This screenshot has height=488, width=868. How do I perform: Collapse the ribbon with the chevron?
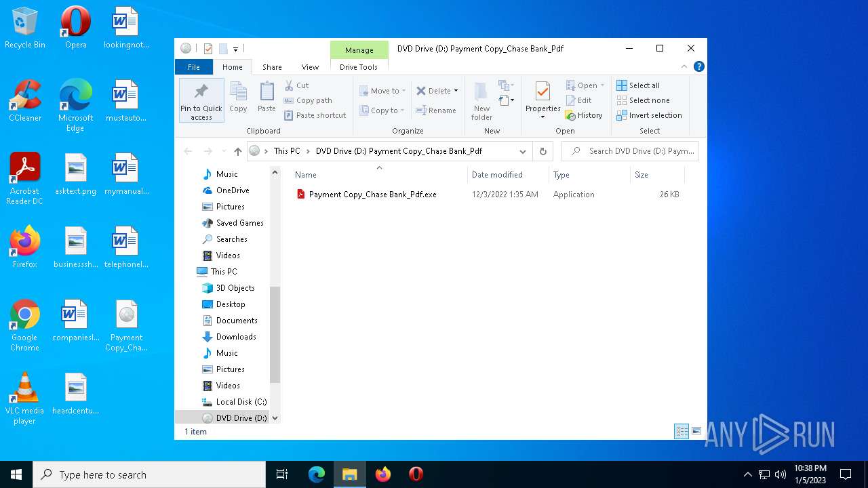[x=684, y=66]
